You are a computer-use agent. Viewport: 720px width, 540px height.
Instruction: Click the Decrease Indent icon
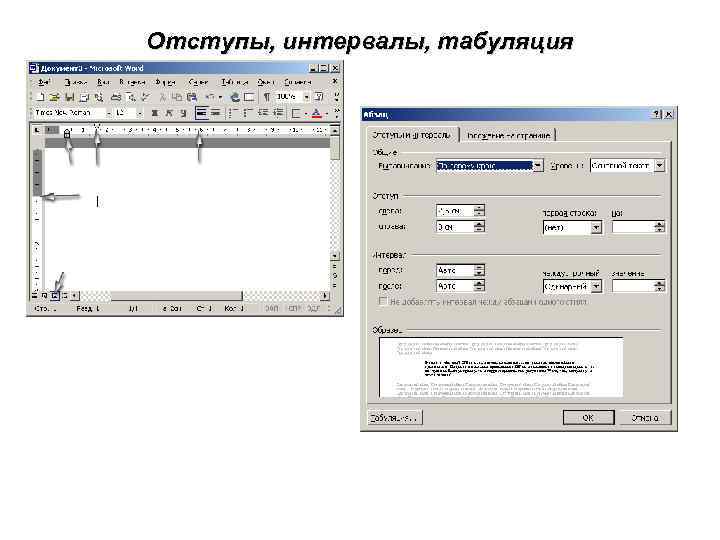coord(263,113)
